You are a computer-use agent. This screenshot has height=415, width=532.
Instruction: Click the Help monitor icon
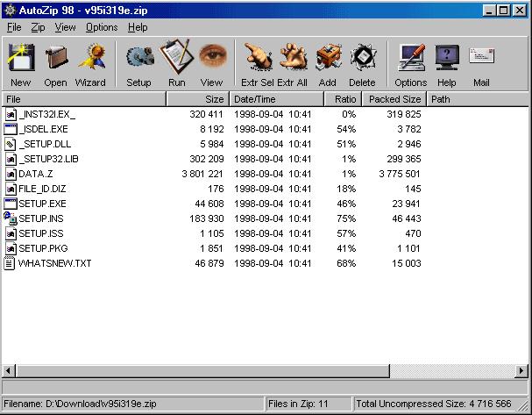[x=446, y=58]
